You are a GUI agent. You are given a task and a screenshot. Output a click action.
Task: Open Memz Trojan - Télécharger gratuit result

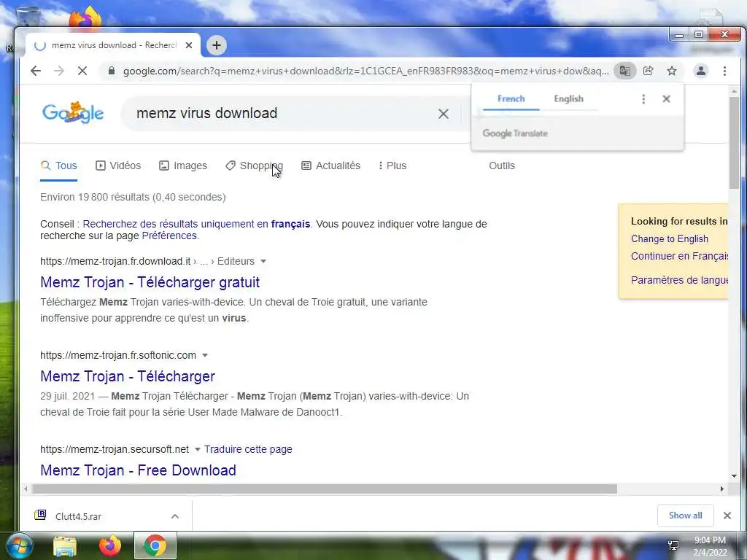pos(150,282)
